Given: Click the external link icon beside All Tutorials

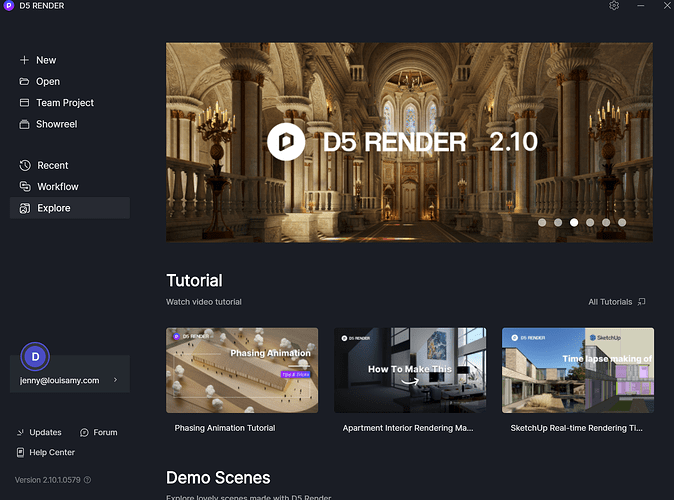Looking at the screenshot, I should pos(641,302).
